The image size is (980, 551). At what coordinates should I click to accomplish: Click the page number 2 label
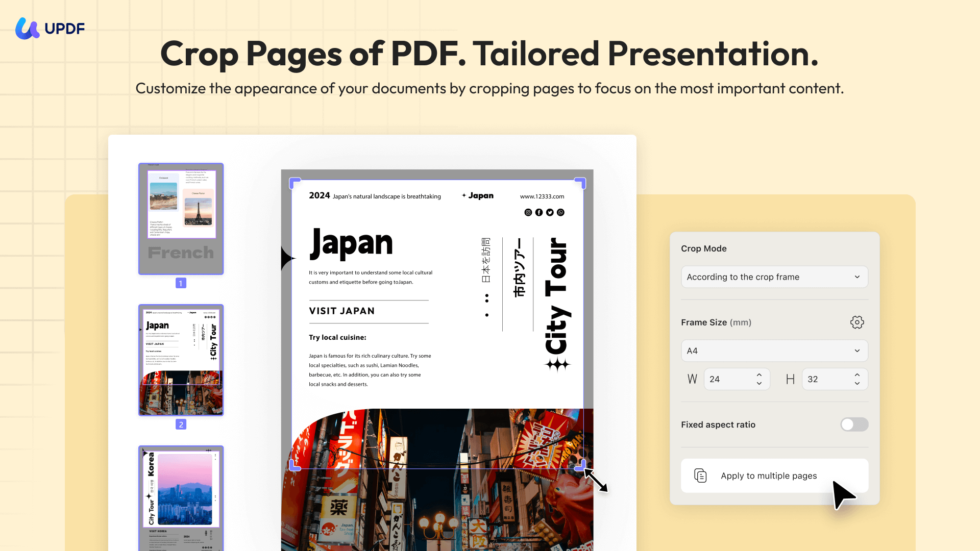181,424
